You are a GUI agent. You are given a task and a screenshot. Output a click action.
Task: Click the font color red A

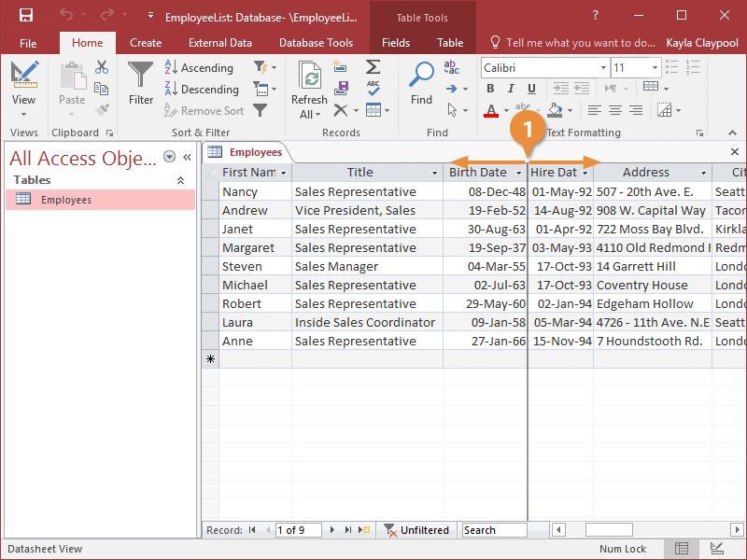(x=491, y=111)
